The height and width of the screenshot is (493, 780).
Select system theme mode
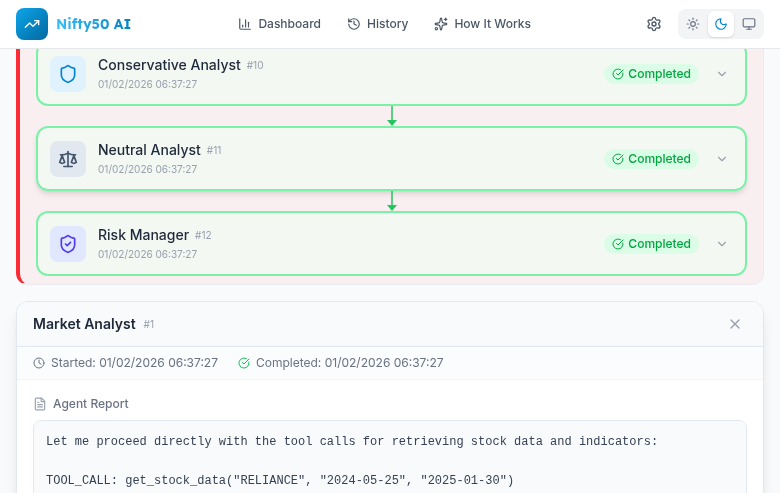pyautogui.click(x=748, y=24)
